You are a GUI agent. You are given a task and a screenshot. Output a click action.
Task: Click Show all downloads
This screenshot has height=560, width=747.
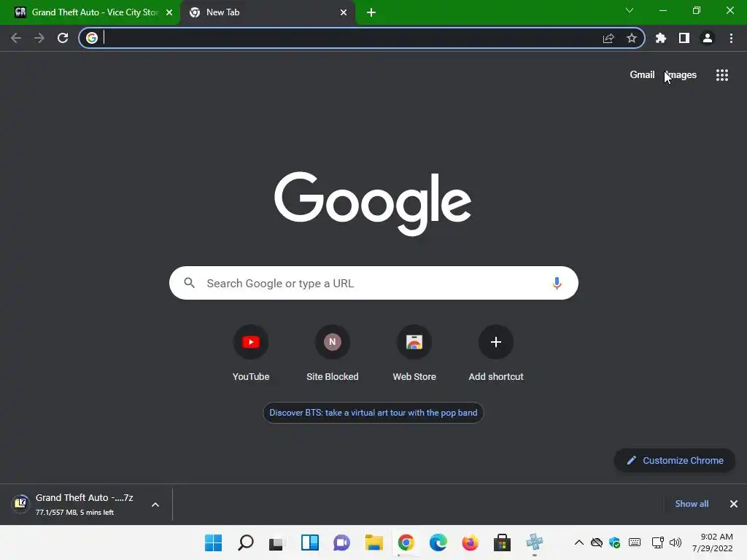coord(692,504)
